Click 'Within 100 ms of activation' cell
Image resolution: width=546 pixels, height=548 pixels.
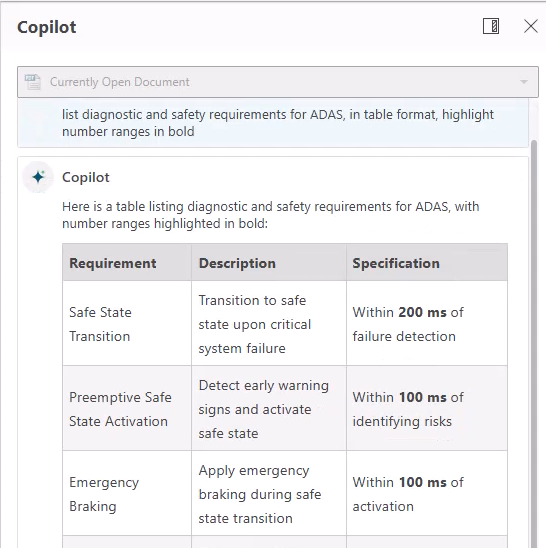pyautogui.click(x=427, y=494)
